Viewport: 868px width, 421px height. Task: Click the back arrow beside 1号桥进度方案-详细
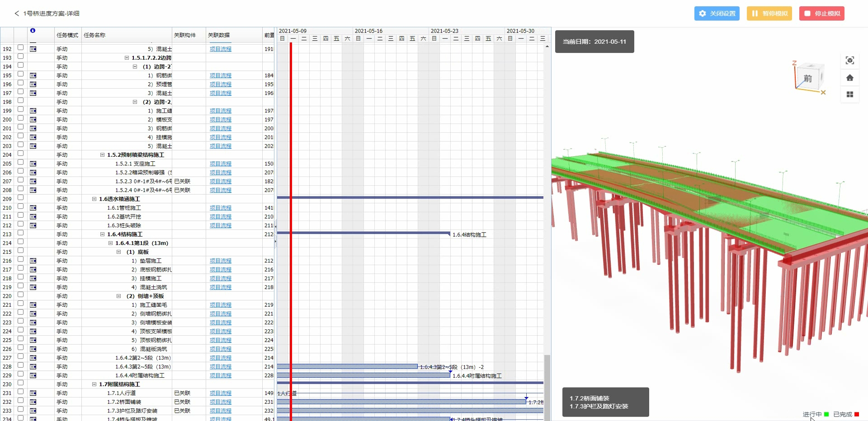point(17,14)
